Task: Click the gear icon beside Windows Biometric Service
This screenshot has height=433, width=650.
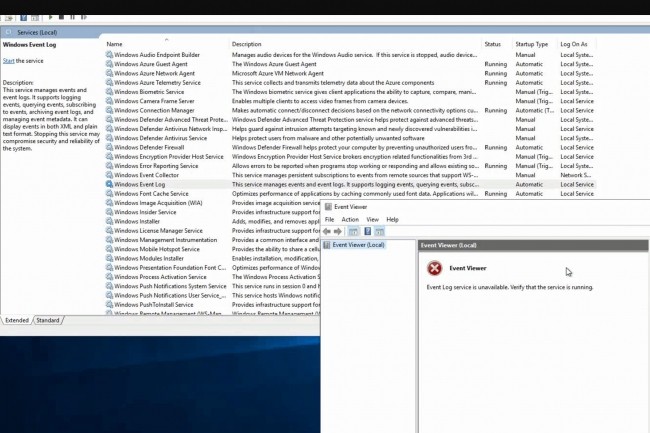Action: pyautogui.click(x=109, y=92)
